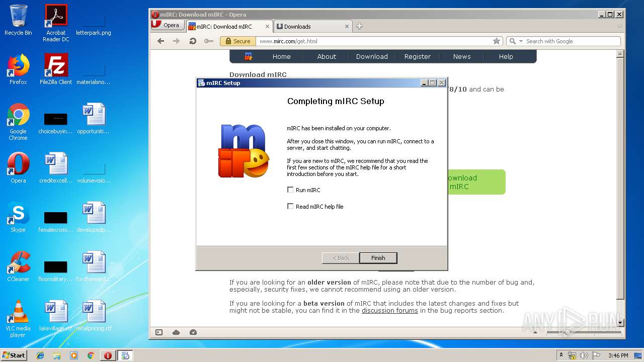
Task: Select lakevillage.rtf desktop document
Action: (x=56, y=316)
